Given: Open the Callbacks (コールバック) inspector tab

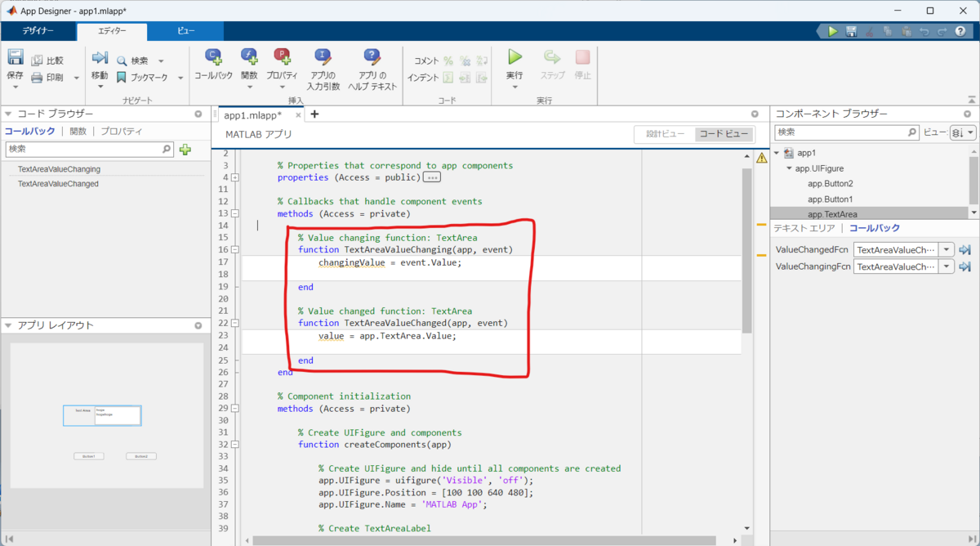Looking at the screenshot, I should pyautogui.click(x=875, y=229).
